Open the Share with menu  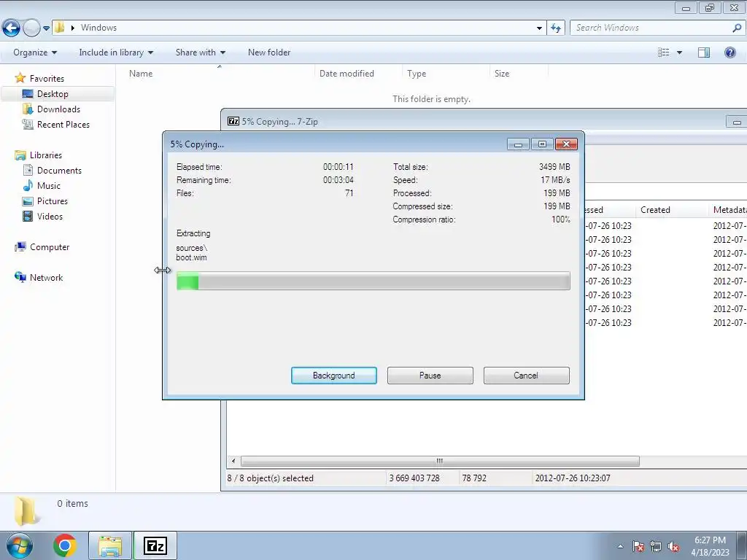pos(201,52)
